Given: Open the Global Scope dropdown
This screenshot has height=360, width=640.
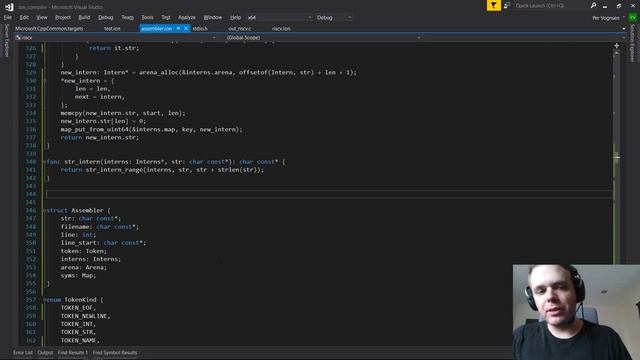Looking at the screenshot, I should click(x=323, y=38).
